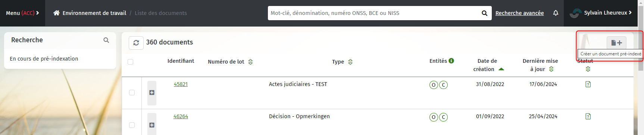Click the Recherche panel magnifier icon
Screen dimensions: 644x135
[106, 40]
